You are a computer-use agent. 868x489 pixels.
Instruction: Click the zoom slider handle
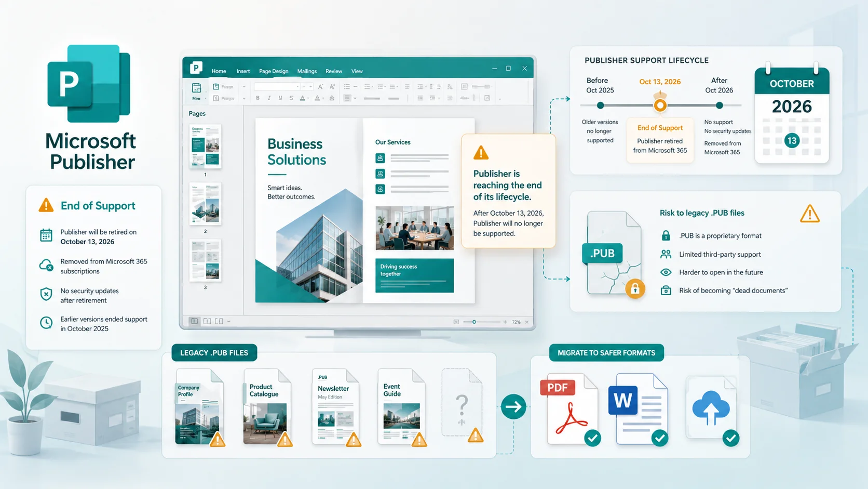pyautogui.click(x=474, y=322)
